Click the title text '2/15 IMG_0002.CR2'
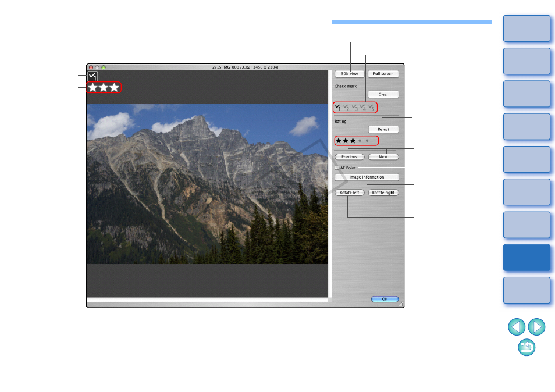Viewport: 555px width, 392px height. pos(231,67)
